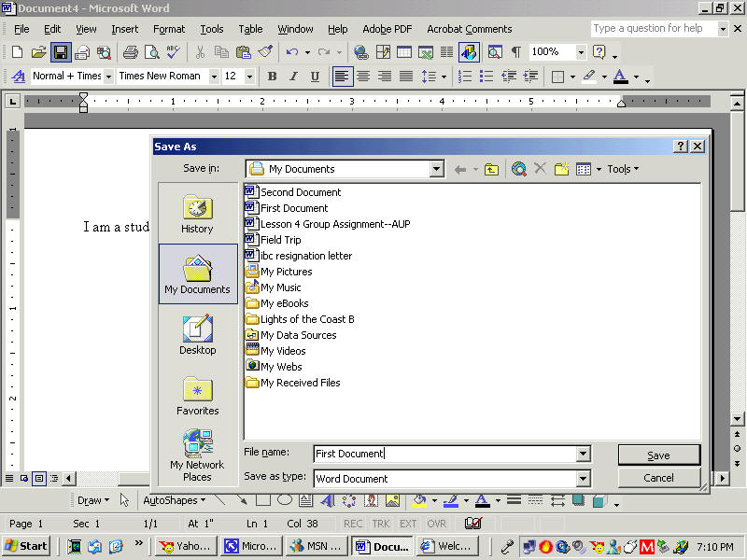The height and width of the screenshot is (560, 747).
Task: Click the Increase Indent icon
Action: pos(530,77)
